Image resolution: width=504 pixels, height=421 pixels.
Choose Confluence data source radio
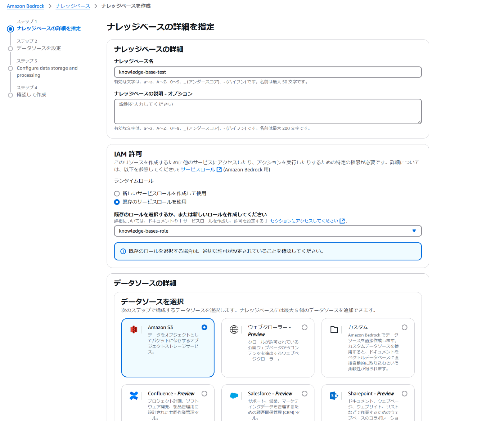coord(204,394)
